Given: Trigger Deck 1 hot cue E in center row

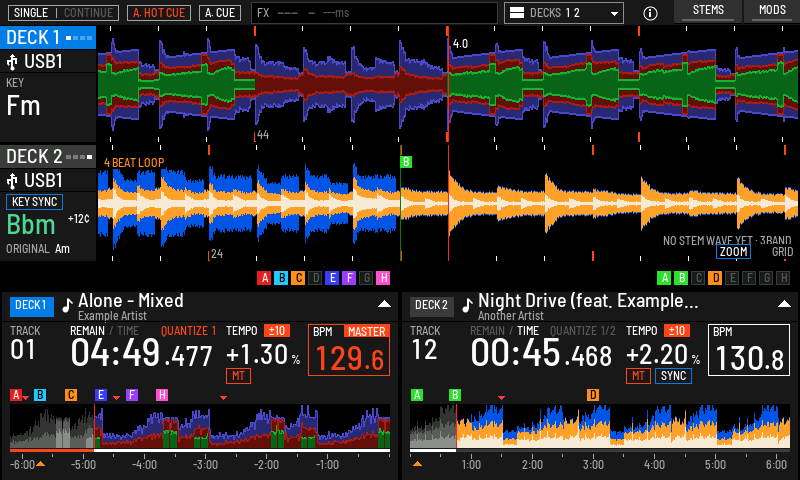Looking at the screenshot, I should [332, 278].
